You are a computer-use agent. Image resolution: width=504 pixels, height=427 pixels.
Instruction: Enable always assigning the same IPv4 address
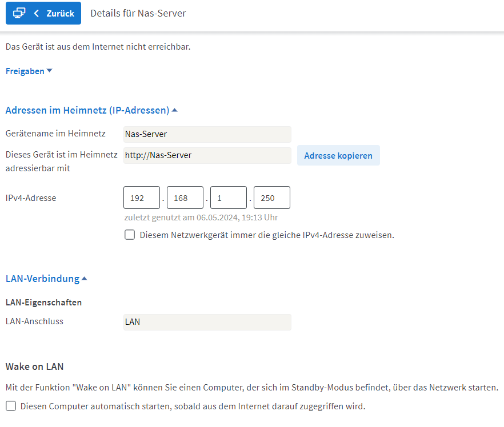point(130,235)
